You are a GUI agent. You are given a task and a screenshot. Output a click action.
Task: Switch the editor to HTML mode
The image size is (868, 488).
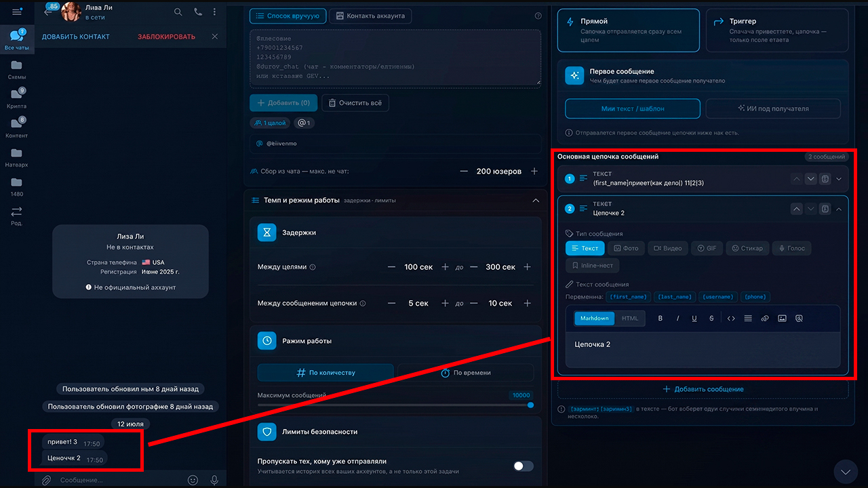(x=630, y=319)
